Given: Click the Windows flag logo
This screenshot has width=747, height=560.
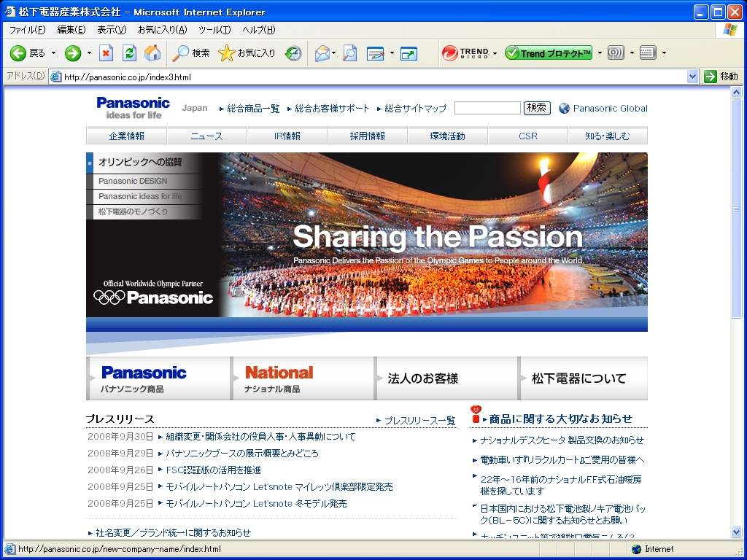Looking at the screenshot, I should (x=729, y=30).
